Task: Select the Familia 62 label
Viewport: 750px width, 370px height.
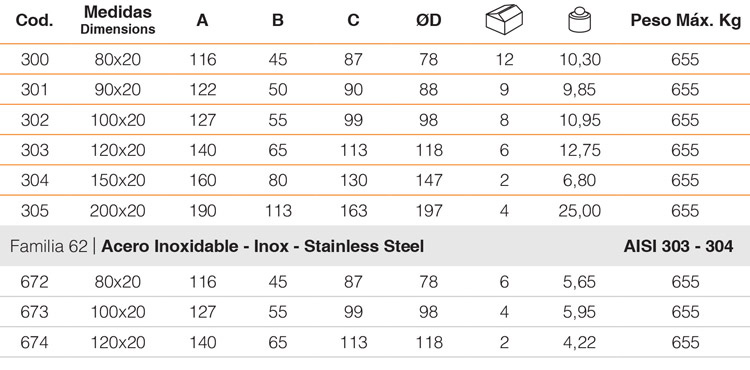Action: pyautogui.click(x=49, y=246)
